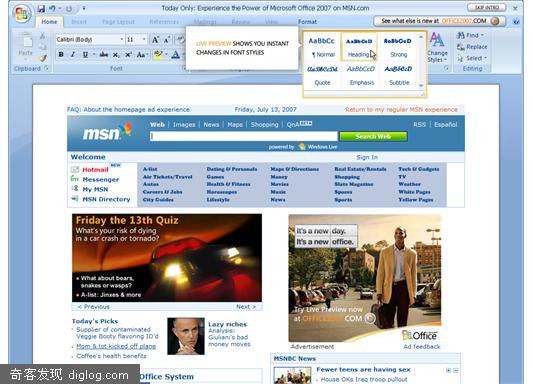The height and width of the screenshot is (384, 533).
Task: Click the Save icon in quick access toolbar
Action: coord(41,8)
